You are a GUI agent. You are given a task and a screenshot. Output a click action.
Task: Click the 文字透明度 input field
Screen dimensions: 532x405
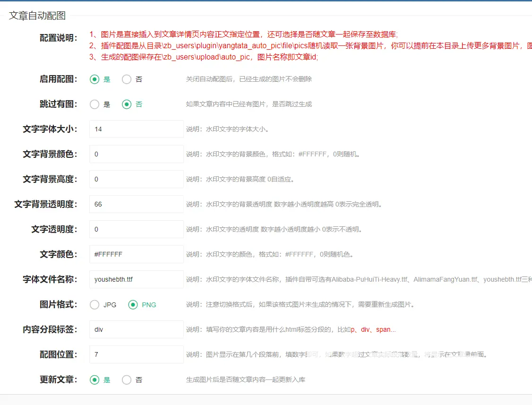point(137,229)
